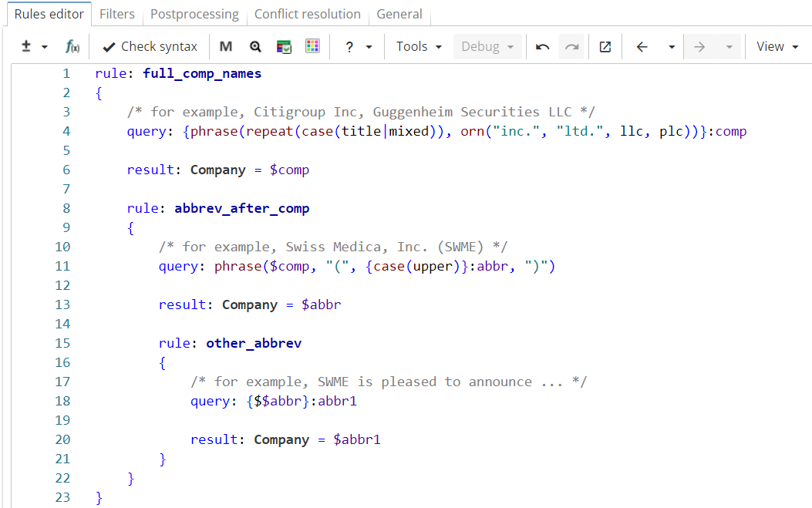Switch to the Postprocessing tab
The height and width of the screenshot is (508, 812).
(x=194, y=14)
